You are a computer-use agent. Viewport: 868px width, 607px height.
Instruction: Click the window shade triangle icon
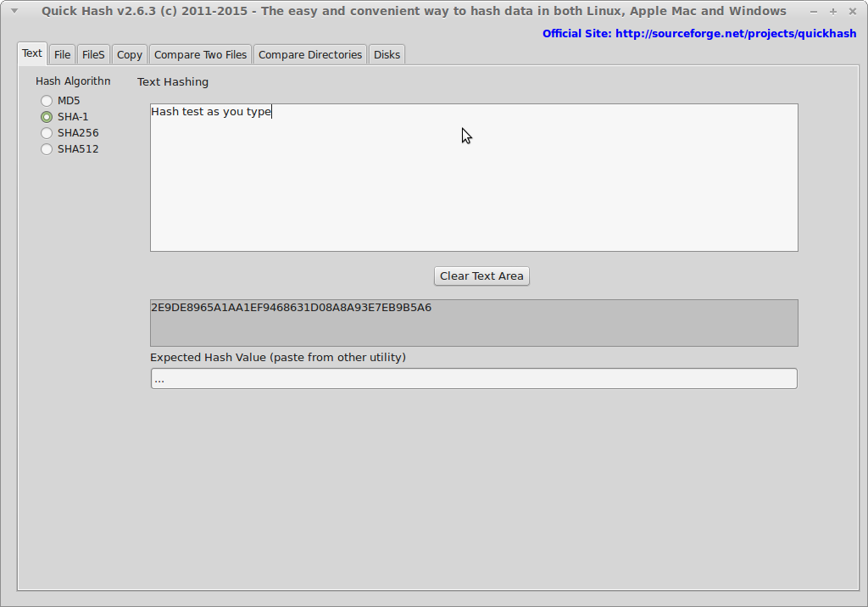[12, 11]
